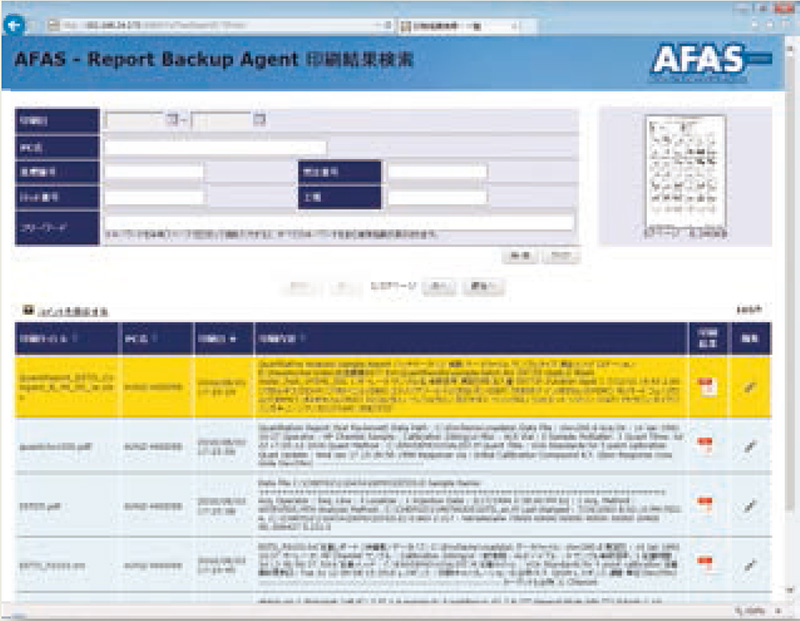Open PDF result in the yellow highlighted row
The width and height of the screenshot is (800, 621).
click(x=706, y=387)
